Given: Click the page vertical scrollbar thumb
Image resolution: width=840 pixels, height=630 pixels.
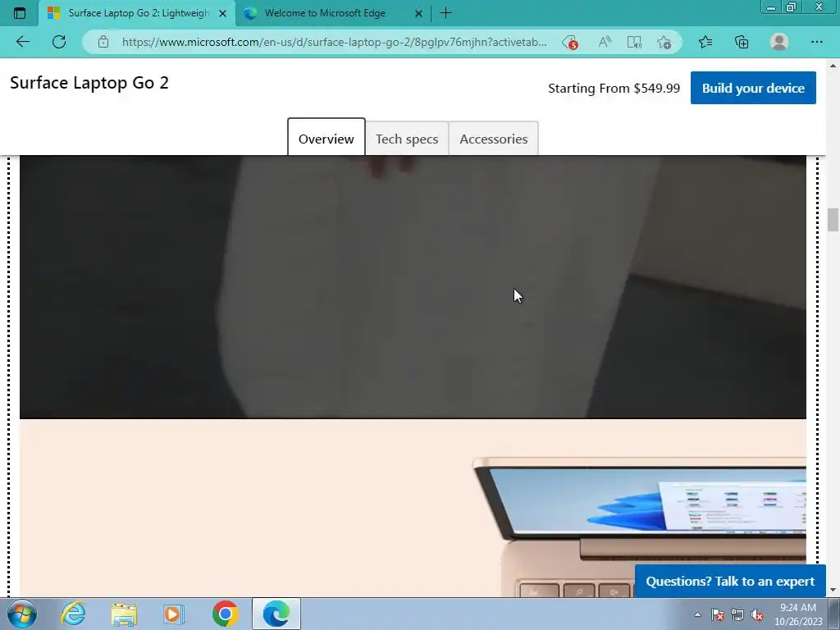Looking at the screenshot, I should tap(833, 220).
